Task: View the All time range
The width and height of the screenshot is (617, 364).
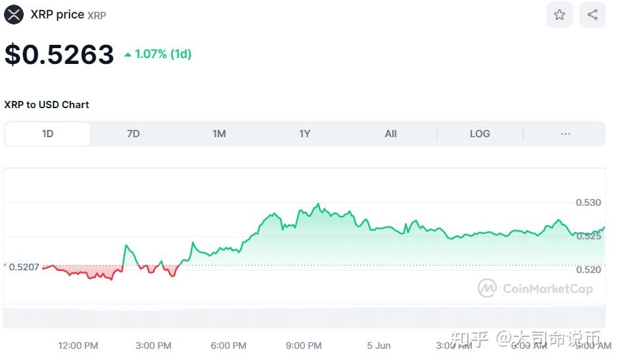Action: [x=391, y=134]
